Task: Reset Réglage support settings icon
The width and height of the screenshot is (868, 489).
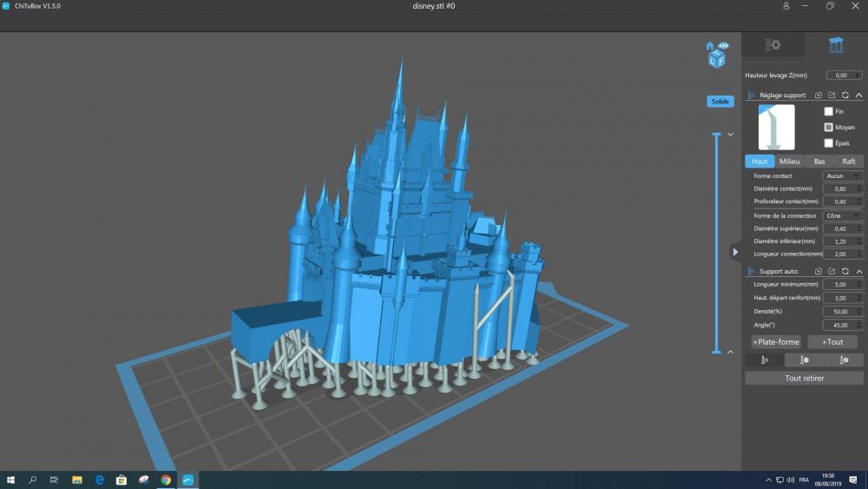Action: (x=845, y=96)
